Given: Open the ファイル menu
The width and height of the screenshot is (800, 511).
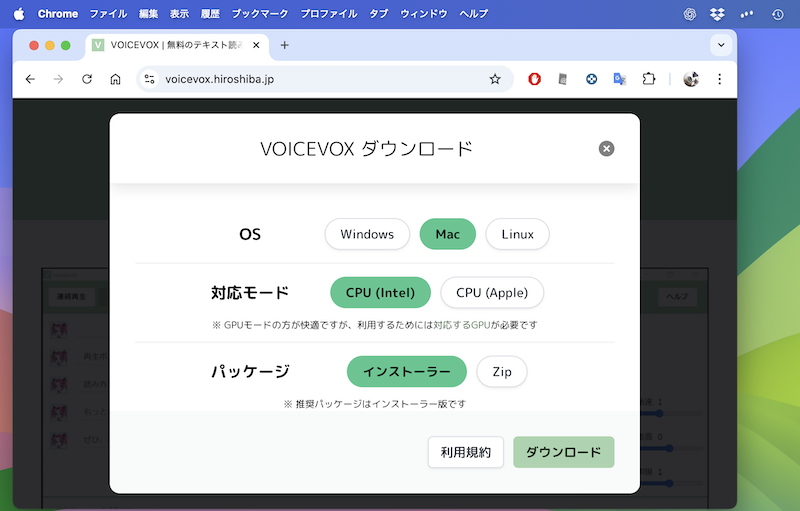Looking at the screenshot, I should pos(108,14).
